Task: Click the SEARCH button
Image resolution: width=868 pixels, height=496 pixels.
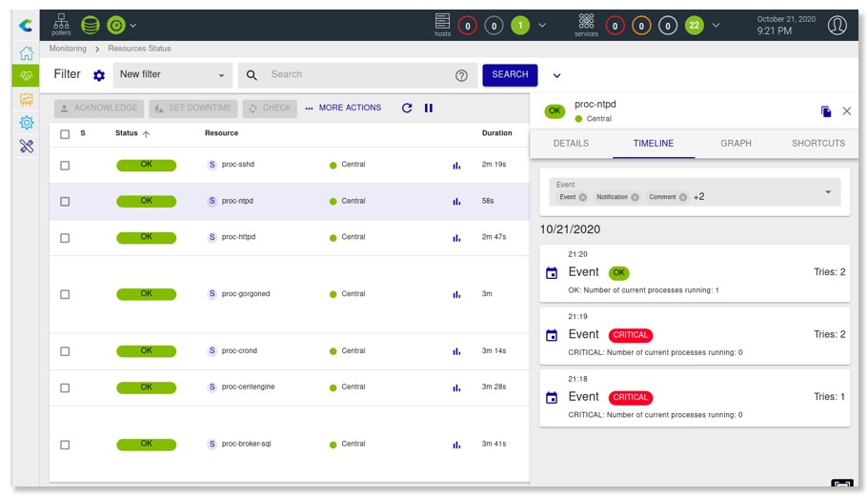Action: pyautogui.click(x=510, y=75)
